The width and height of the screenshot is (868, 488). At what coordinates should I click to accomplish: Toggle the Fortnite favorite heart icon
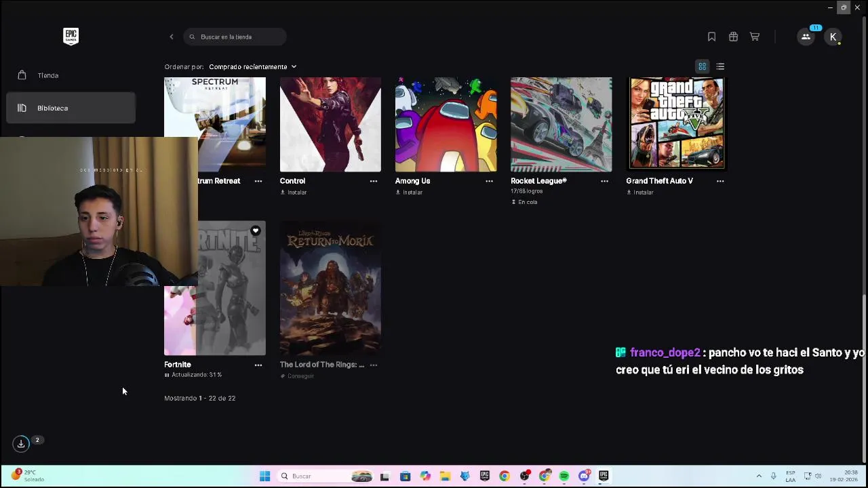[256, 231]
